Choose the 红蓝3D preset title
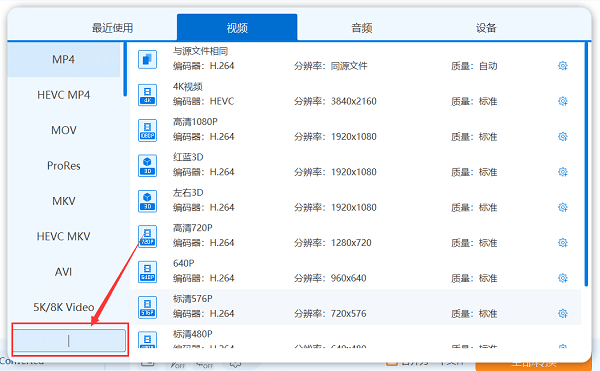Screen dimensions: 600x371 coord(188,157)
